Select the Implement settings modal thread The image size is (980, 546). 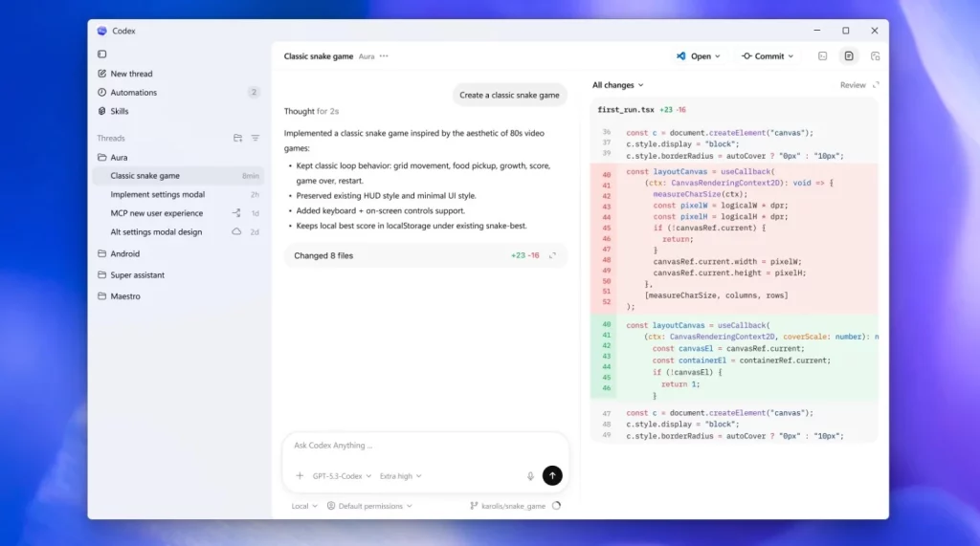point(157,194)
